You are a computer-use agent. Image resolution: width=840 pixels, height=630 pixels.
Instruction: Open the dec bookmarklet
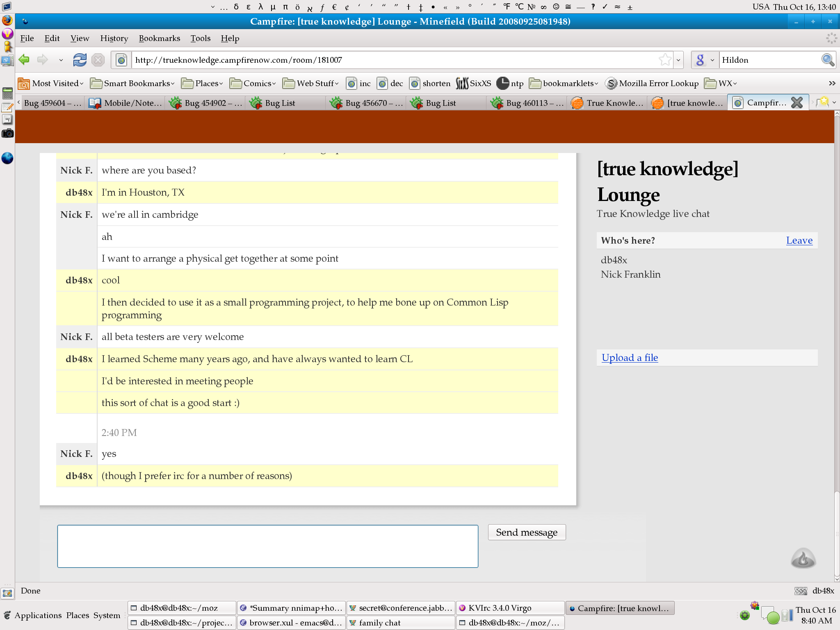point(390,83)
